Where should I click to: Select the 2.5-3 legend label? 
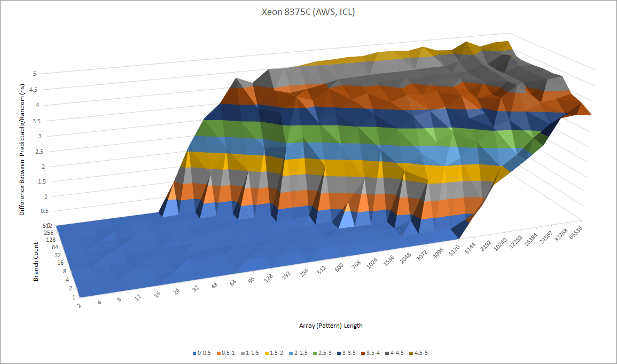pyautogui.click(x=325, y=353)
